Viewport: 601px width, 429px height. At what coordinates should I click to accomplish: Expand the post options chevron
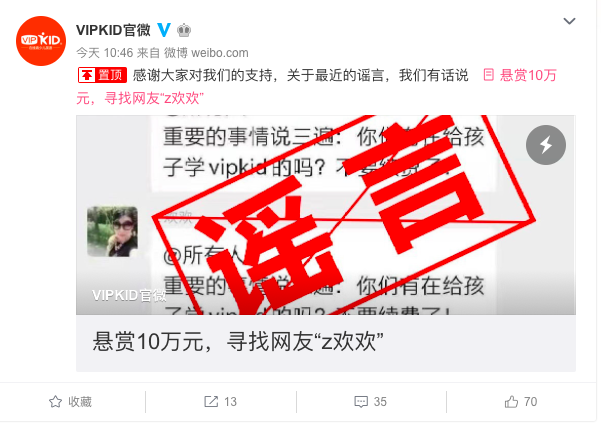point(569,21)
